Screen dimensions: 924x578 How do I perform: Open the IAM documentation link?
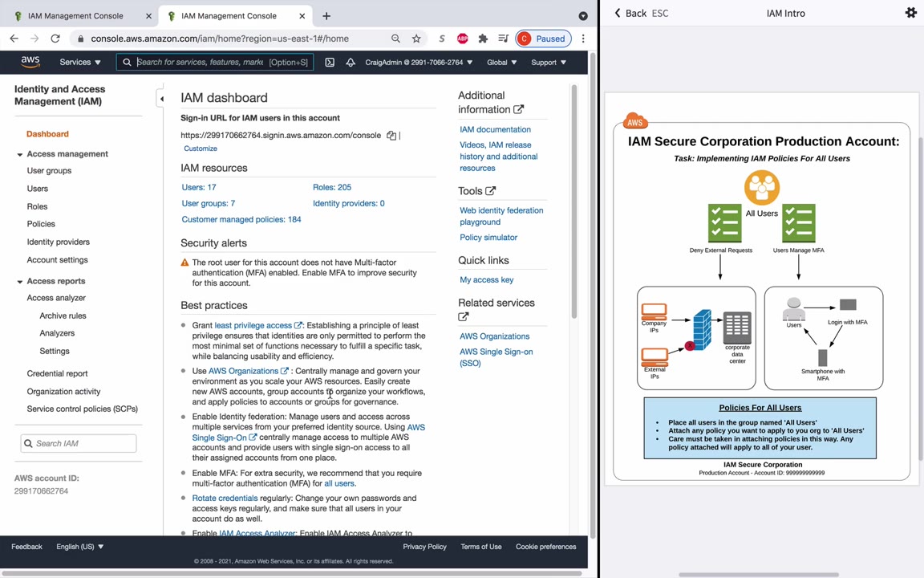click(495, 129)
